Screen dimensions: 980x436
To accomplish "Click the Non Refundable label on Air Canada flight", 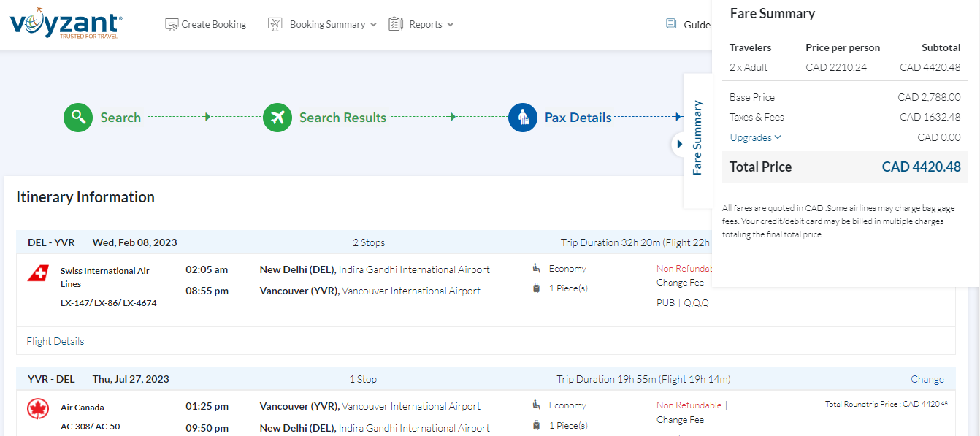I will [689, 405].
